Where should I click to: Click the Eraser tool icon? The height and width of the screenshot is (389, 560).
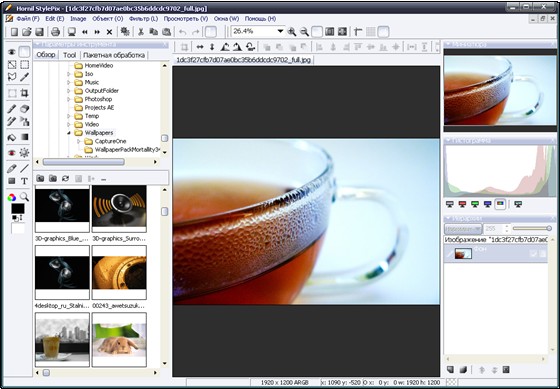(x=24, y=109)
